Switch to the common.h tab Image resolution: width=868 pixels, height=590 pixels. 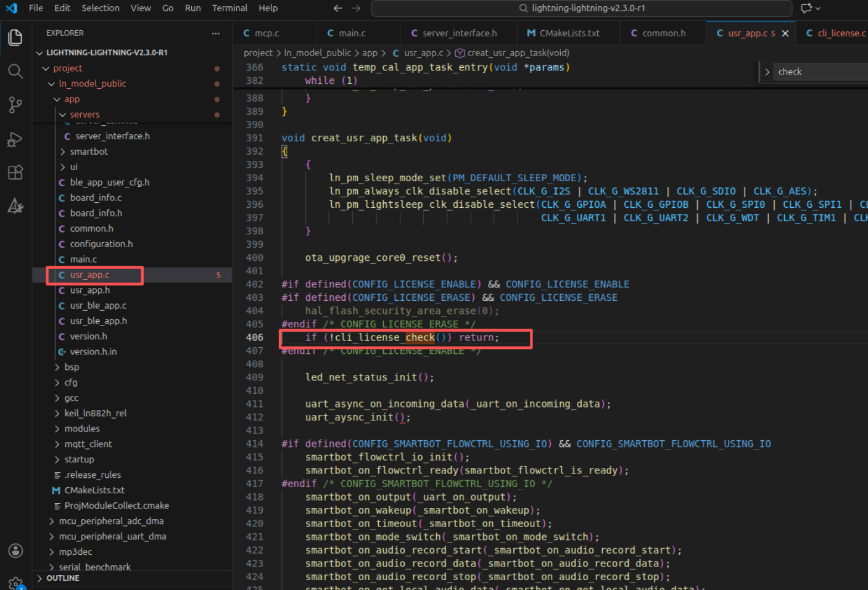click(x=663, y=33)
